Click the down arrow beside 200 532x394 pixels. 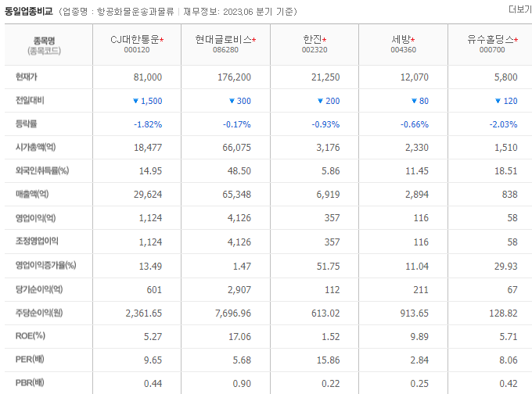point(320,101)
